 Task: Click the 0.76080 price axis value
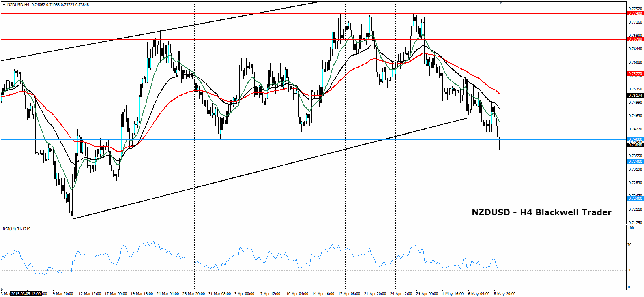coord(635,62)
